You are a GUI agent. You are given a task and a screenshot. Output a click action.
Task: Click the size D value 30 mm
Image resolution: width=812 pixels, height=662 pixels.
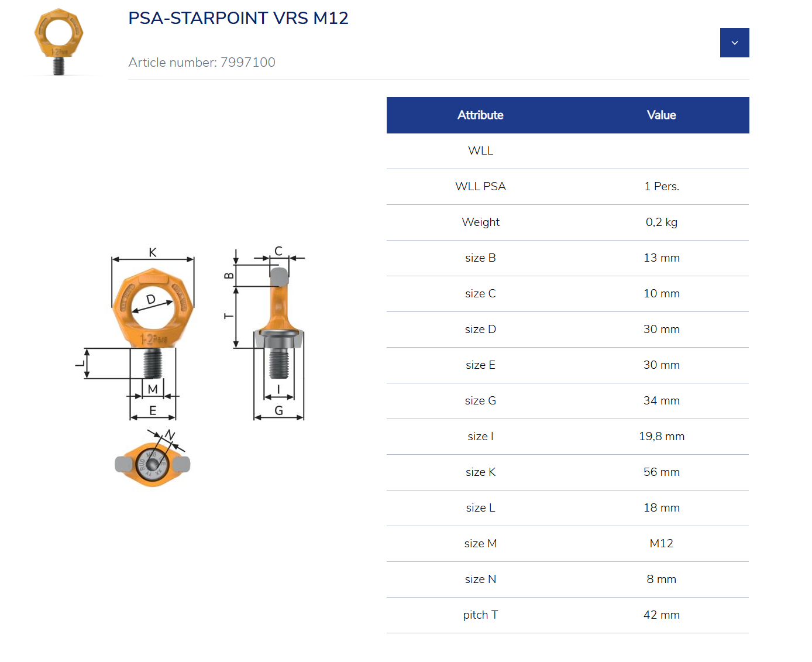coord(661,329)
